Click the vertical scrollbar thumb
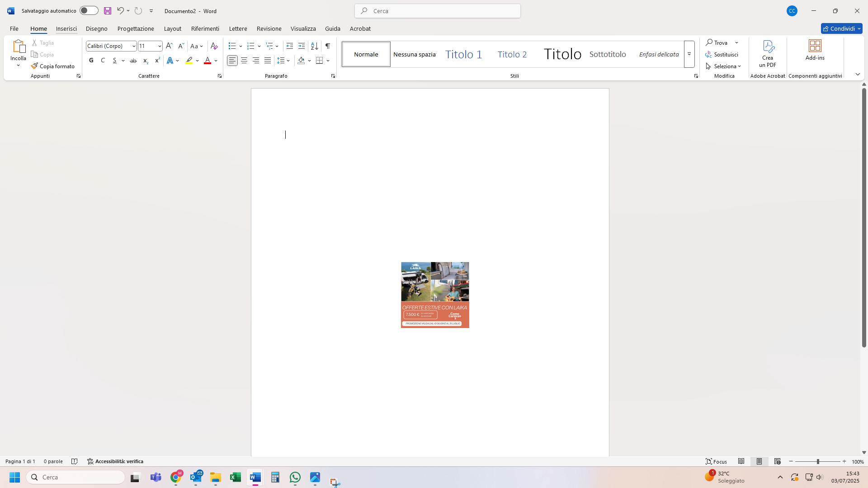This screenshot has width=868, height=488. coord(864,218)
